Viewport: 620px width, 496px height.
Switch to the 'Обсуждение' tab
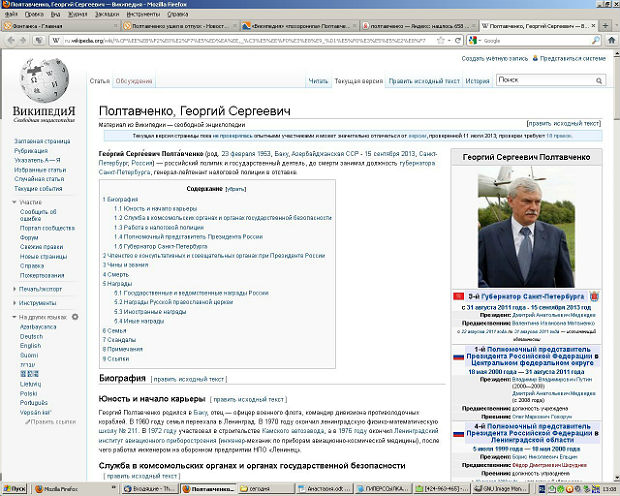[133, 80]
